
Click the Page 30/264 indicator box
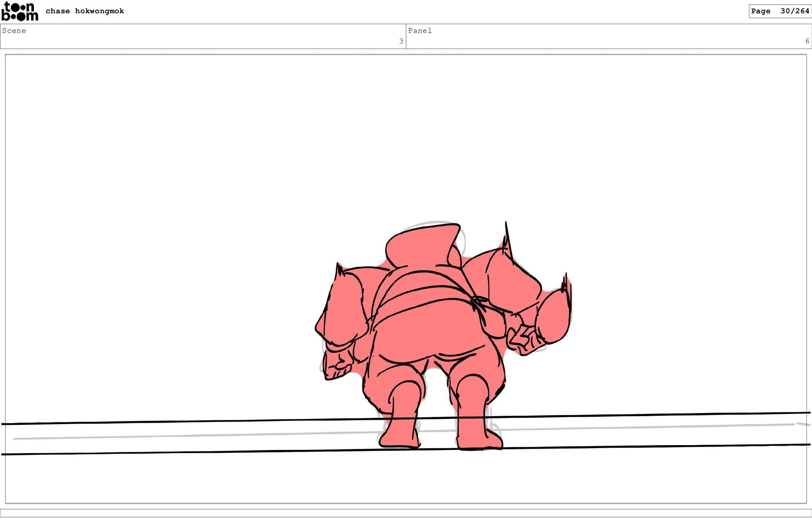779,11
